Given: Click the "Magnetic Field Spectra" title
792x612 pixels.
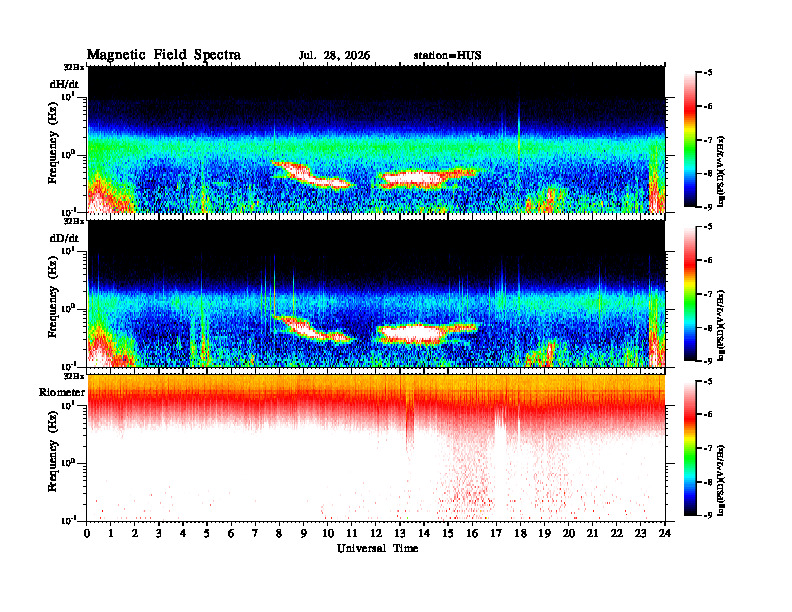Looking at the screenshot, I should point(164,55).
